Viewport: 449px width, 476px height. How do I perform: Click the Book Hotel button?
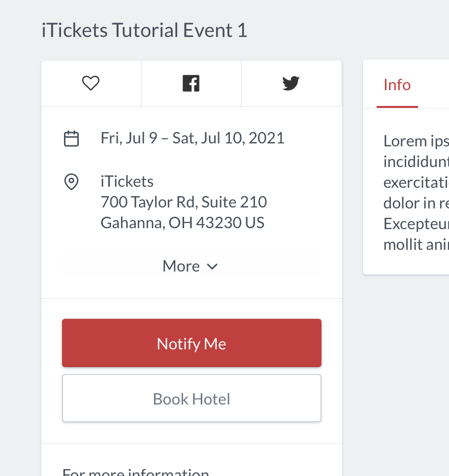[x=192, y=398]
